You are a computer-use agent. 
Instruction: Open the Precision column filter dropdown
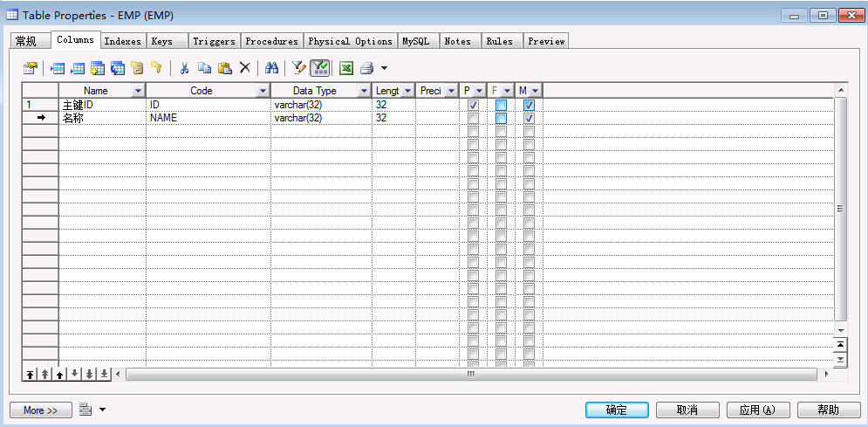(451, 90)
